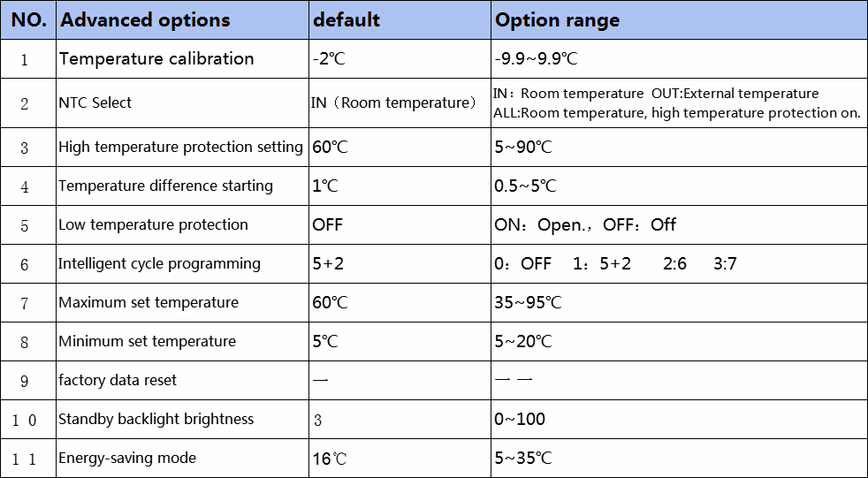868x478 pixels.
Task: Click the 'default' column header
Action: [x=400, y=20]
